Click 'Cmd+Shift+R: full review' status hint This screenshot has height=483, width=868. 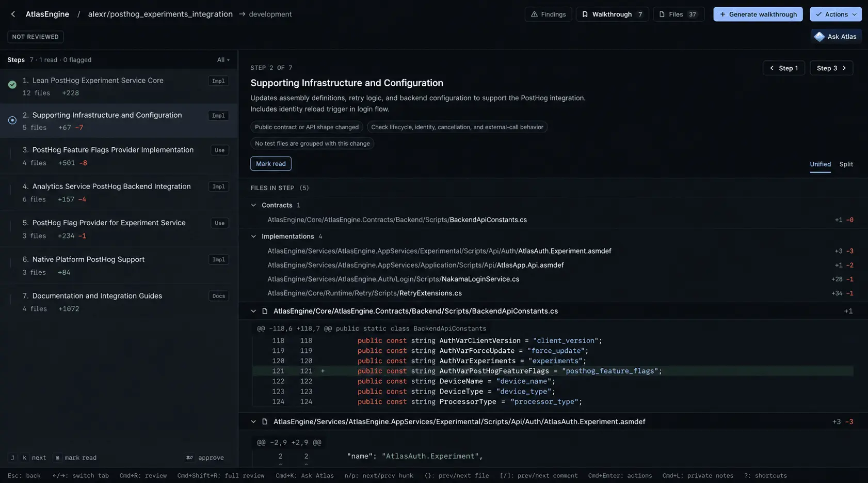coord(220,476)
